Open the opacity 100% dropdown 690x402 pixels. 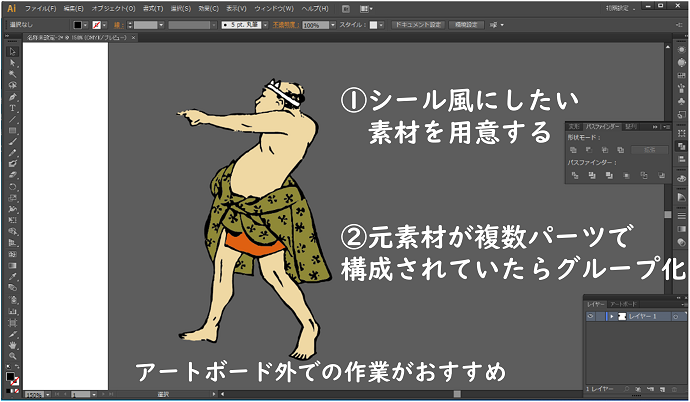[333, 25]
